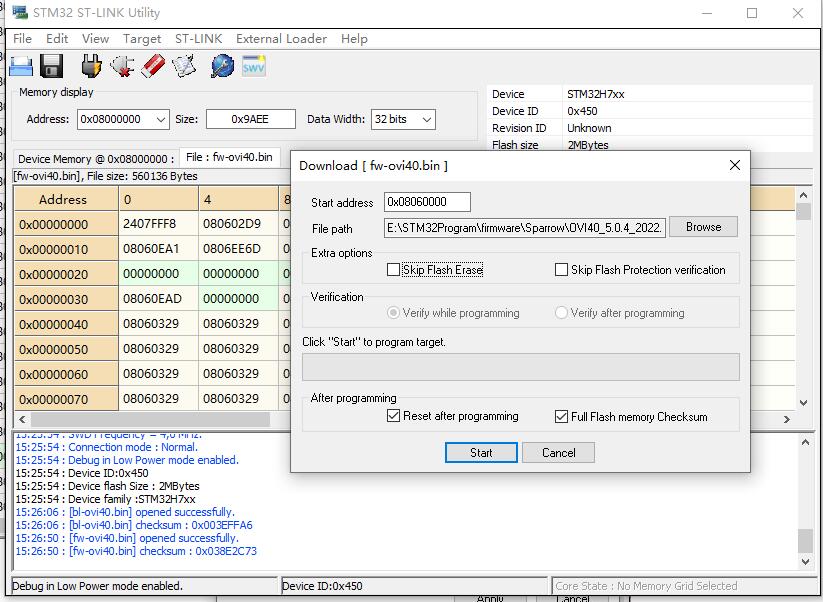
Task: Select memory cell 0806EE6D
Action: coord(239,249)
